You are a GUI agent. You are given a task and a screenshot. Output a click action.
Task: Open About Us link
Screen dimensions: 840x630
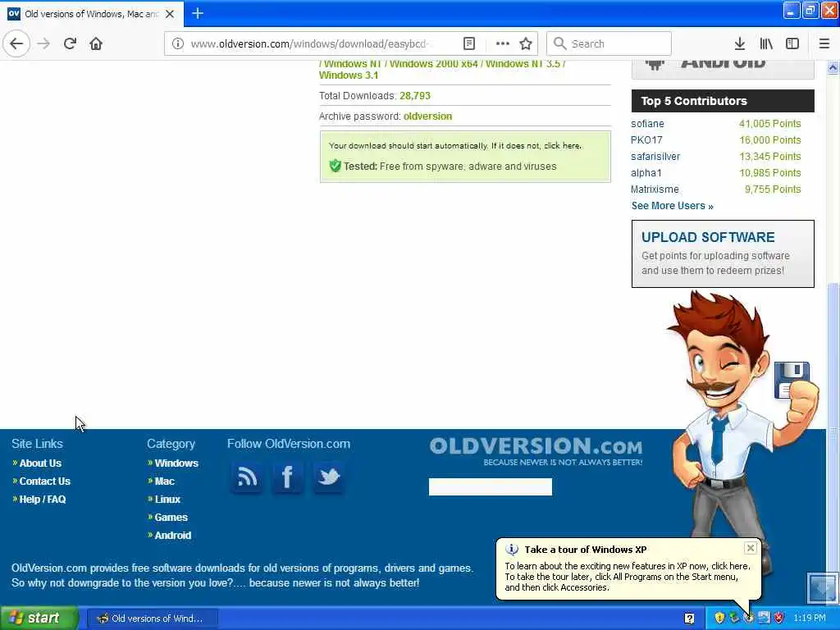40,463
